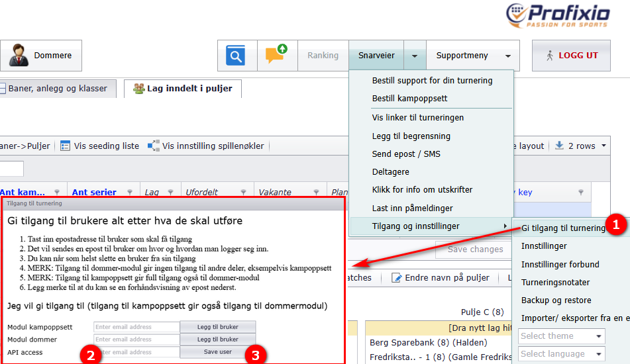Focus Modul kampoppsett email field
Screen dimensions: 630x364
tap(136, 327)
